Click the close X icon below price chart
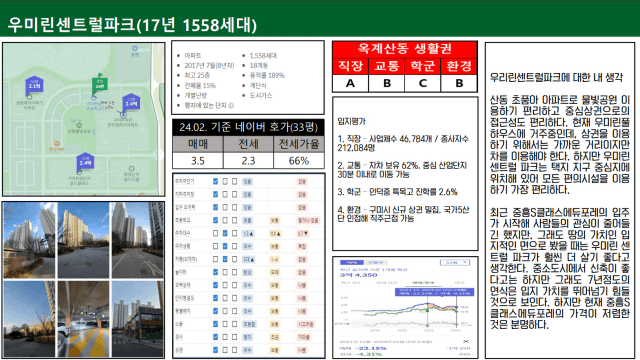This screenshot has width=640, height=360. pos(466,341)
